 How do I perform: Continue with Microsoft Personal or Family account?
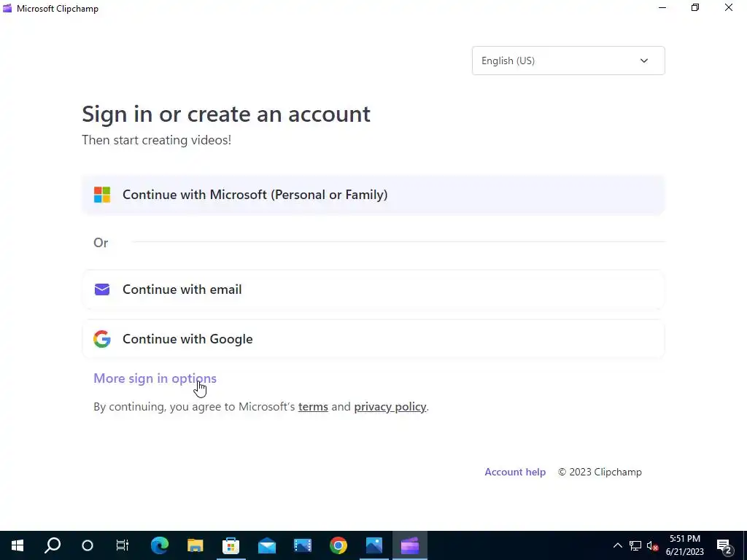(x=373, y=195)
